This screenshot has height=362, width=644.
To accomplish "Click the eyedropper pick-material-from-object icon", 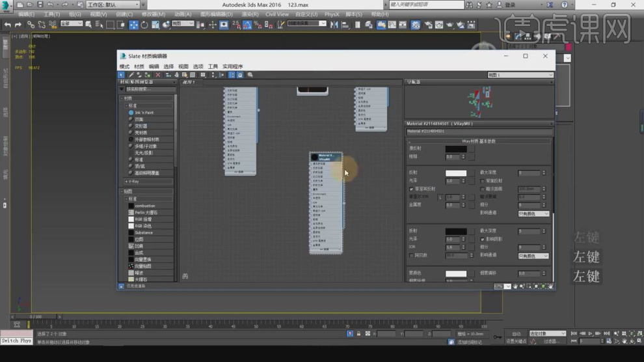I will pos(131,75).
